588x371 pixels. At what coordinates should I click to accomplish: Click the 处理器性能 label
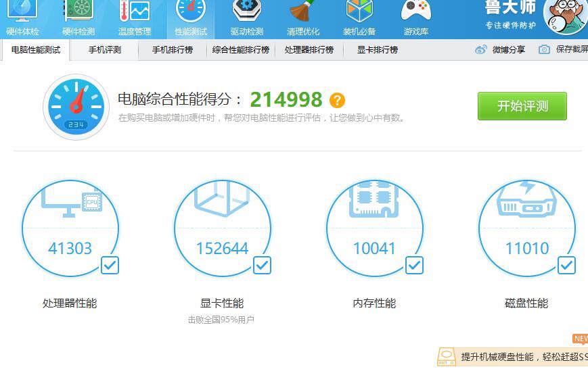(x=70, y=303)
